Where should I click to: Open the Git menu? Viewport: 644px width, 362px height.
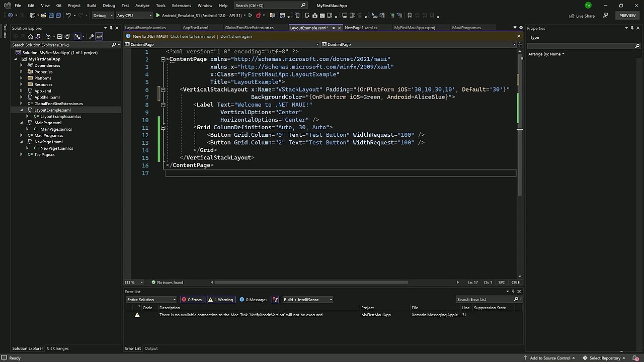click(59, 5)
